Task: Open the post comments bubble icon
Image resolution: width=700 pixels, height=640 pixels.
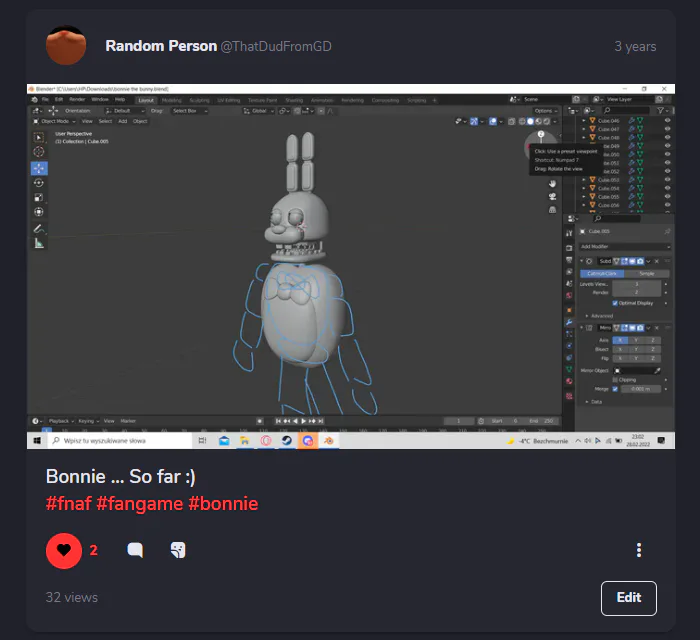Action: (x=135, y=550)
